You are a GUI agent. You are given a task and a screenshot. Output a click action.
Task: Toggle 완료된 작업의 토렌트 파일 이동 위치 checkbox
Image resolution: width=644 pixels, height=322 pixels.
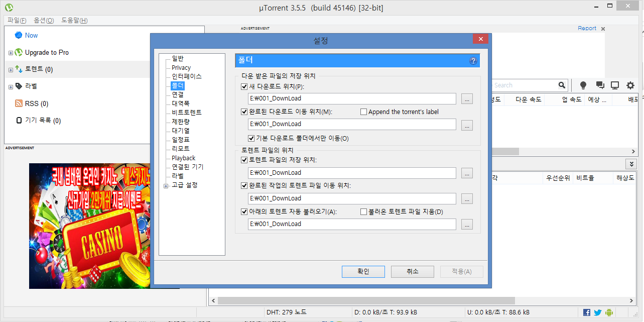point(244,185)
